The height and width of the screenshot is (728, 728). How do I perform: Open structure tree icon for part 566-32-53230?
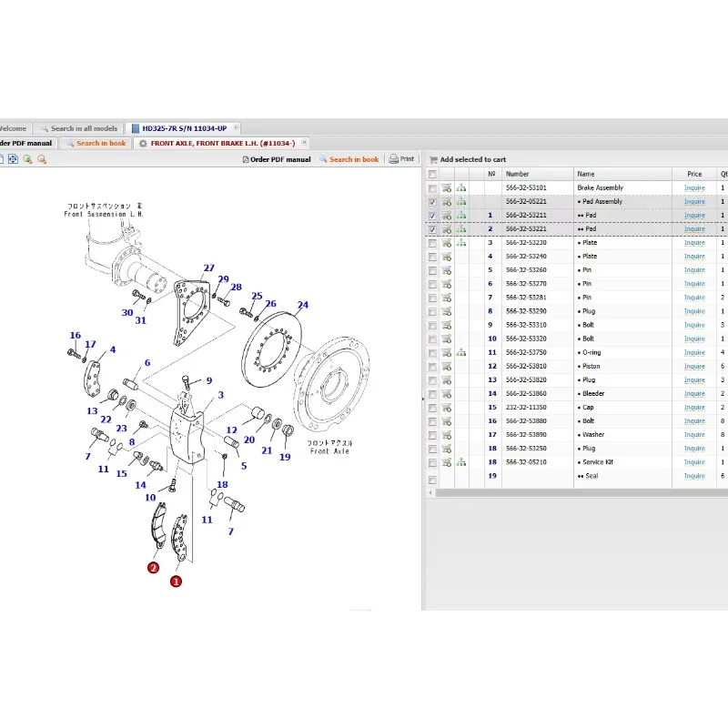461,243
